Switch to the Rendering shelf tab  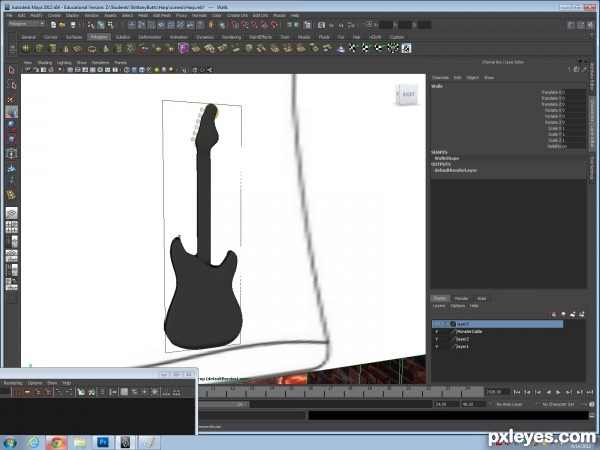[231, 37]
